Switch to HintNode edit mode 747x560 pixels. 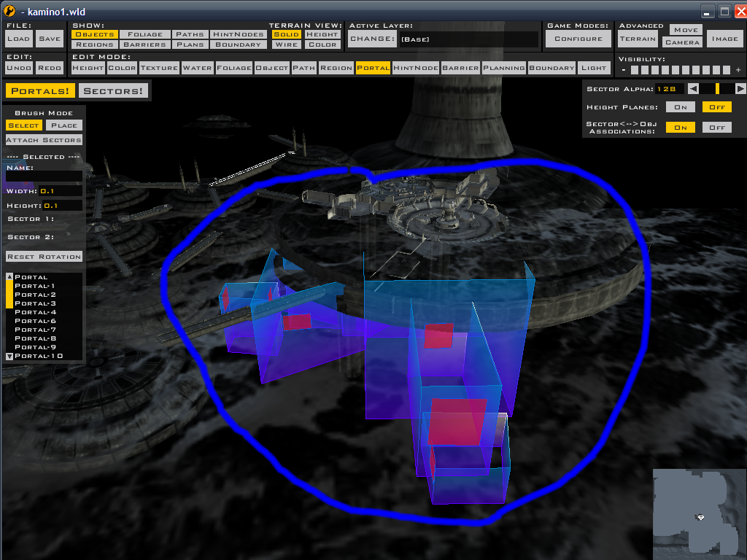[416, 68]
